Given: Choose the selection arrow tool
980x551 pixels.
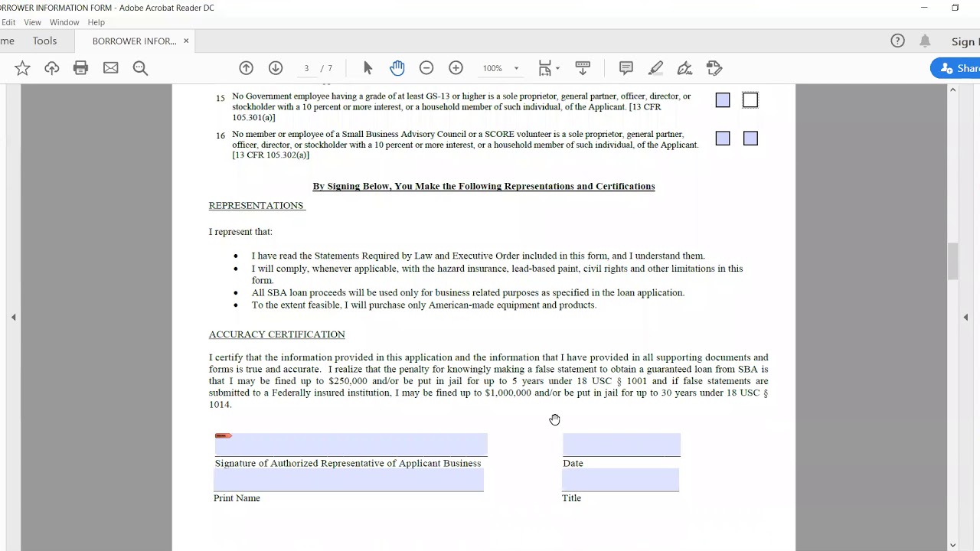Looking at the screenshot, I should [367, 68].
